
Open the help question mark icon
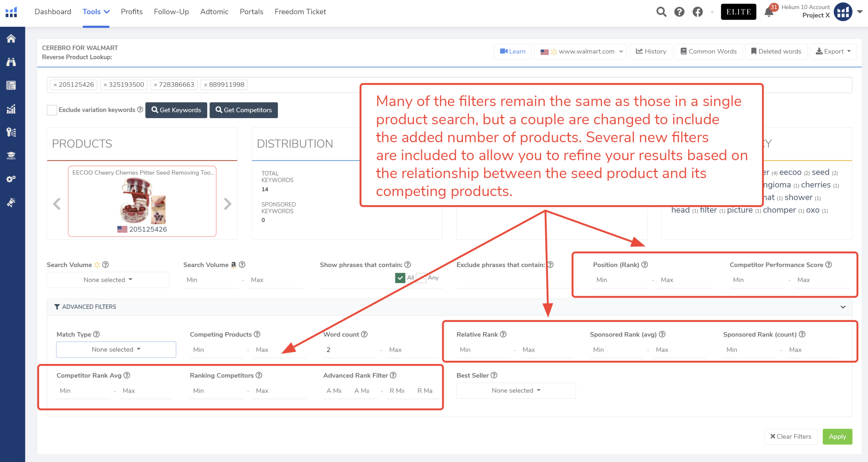pyautogui.click(x=679, y=12)
